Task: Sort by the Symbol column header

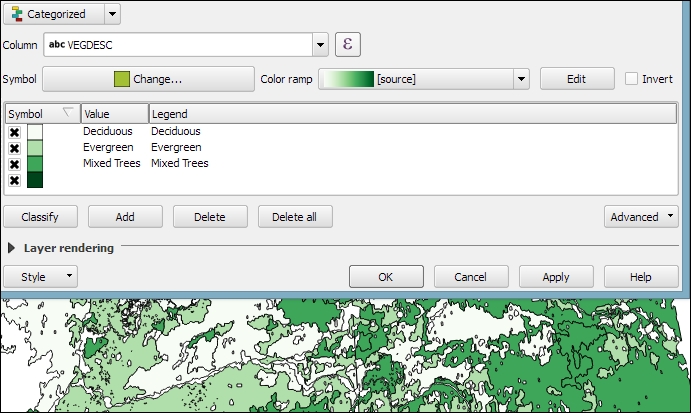Action: pos(42,114)
